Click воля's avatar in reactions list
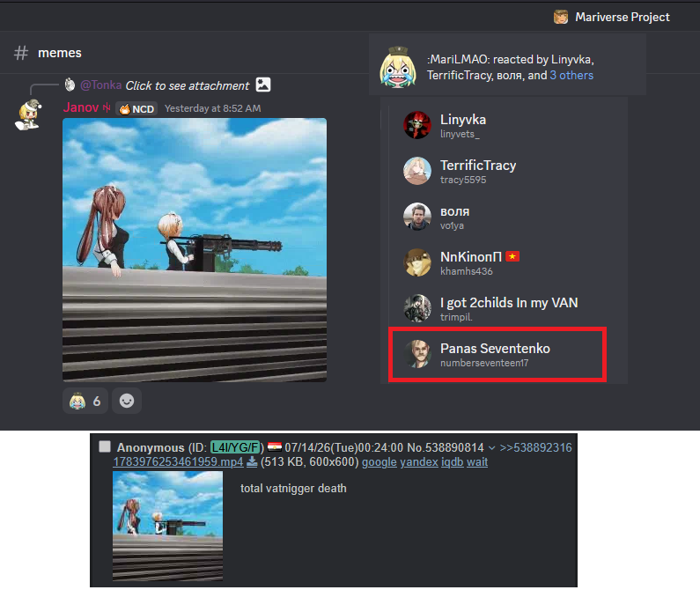The image size is (700, 612). (x=417, y=217)
